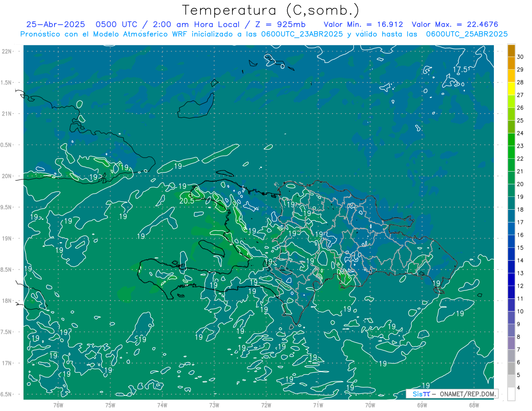Click the legend value '20'
Screen dimensions: 532x411
coord(520,184)
